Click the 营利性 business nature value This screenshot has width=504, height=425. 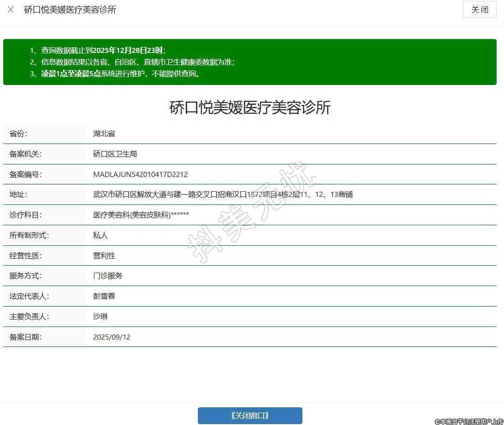coord(104,256)
